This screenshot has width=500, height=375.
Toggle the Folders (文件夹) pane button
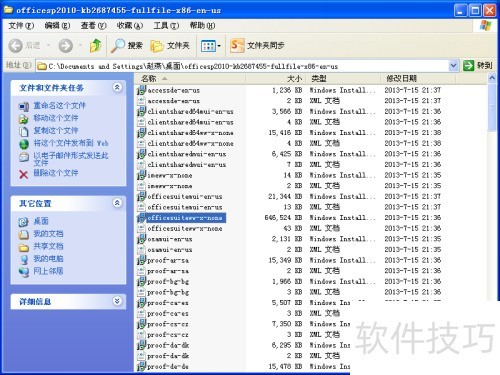pos(170,46)
